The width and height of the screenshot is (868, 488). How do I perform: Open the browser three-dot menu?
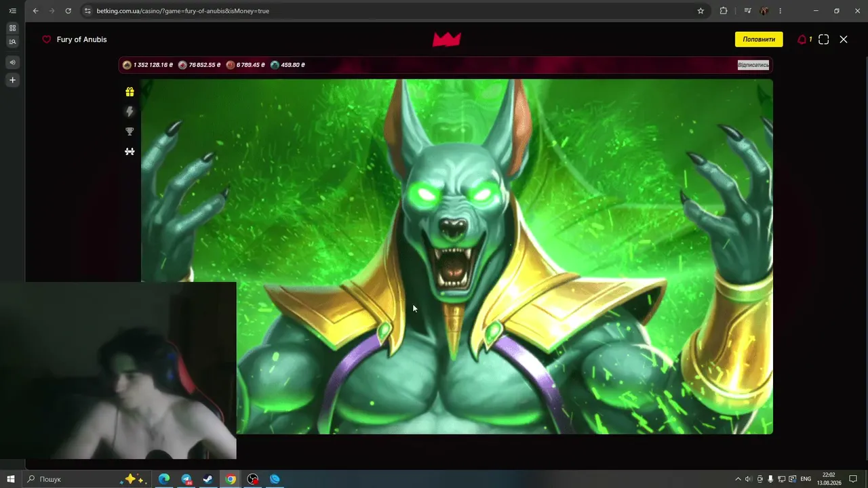tap(781, 11)
